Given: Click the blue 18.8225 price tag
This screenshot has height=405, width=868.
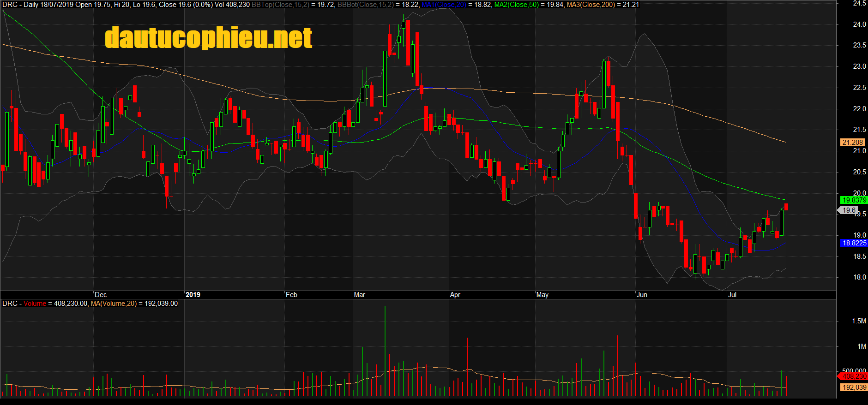Looking at the screenshot, I should point(854,243).
